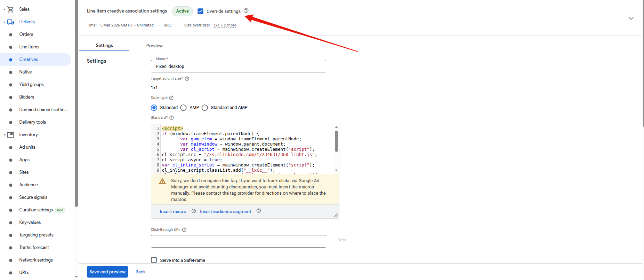
Task: Select the AMP code type radio button
Action: pos(184,108)
